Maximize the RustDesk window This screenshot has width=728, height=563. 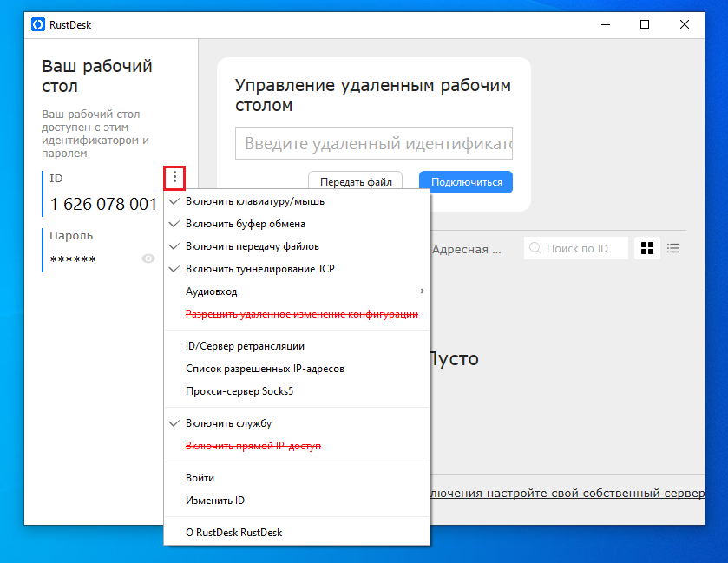click(x=645, y=24)
